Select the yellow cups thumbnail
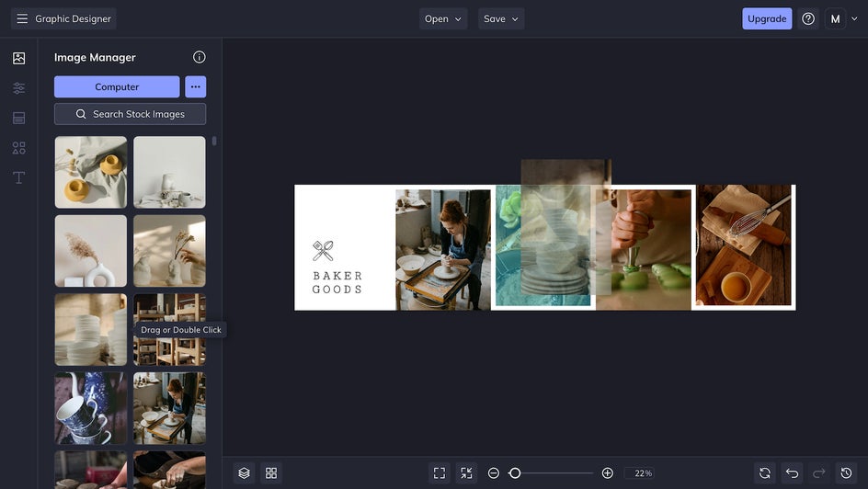 pos(91,172)
